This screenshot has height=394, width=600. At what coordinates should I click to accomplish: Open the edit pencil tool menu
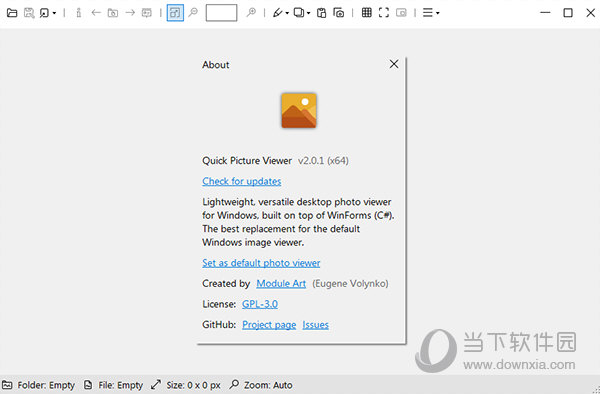pyautogui.click(x=277, y=13)
